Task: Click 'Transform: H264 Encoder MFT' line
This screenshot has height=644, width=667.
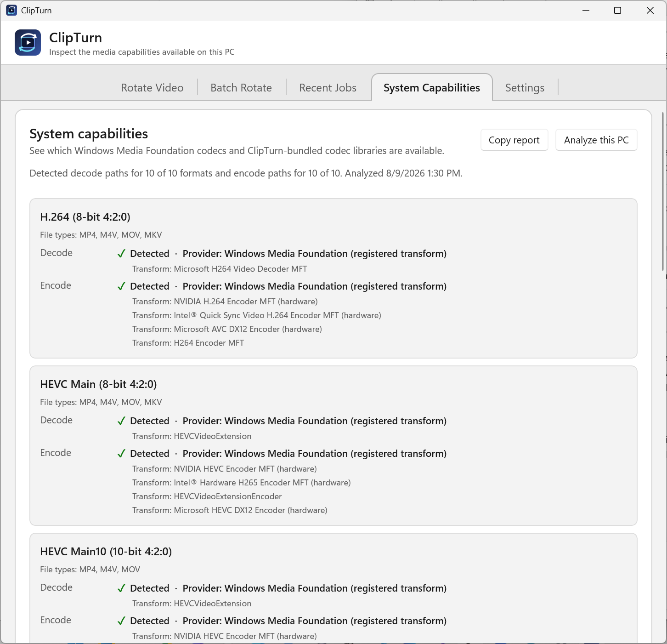Action: coord(188,343)
